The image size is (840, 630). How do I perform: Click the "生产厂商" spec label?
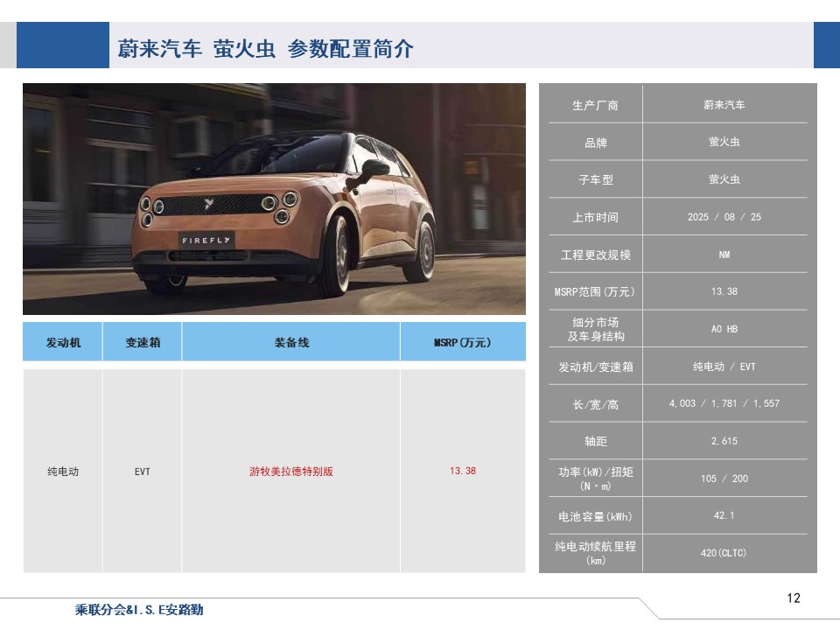tap(595, 106)
